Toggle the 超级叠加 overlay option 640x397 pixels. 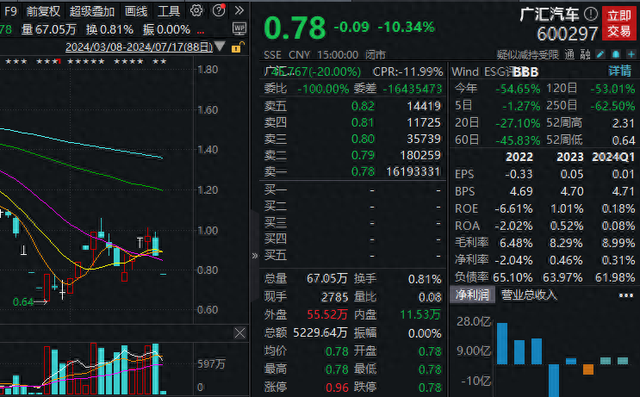coord(92,11)
